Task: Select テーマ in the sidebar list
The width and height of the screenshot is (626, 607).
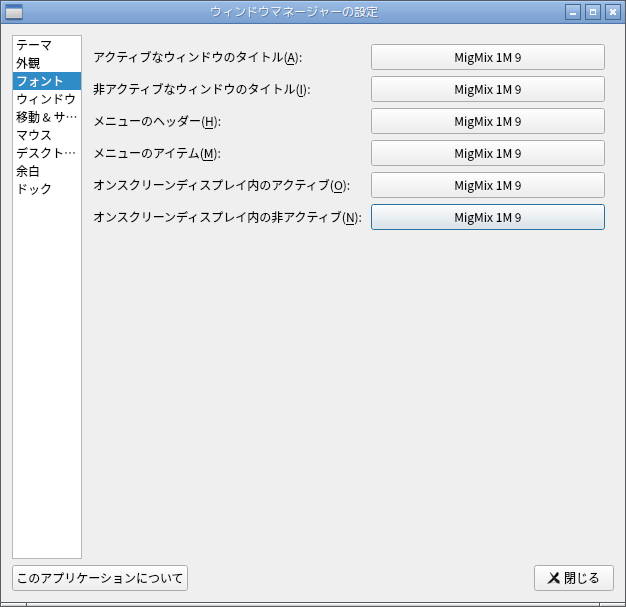Action: [x=47, y=45]
